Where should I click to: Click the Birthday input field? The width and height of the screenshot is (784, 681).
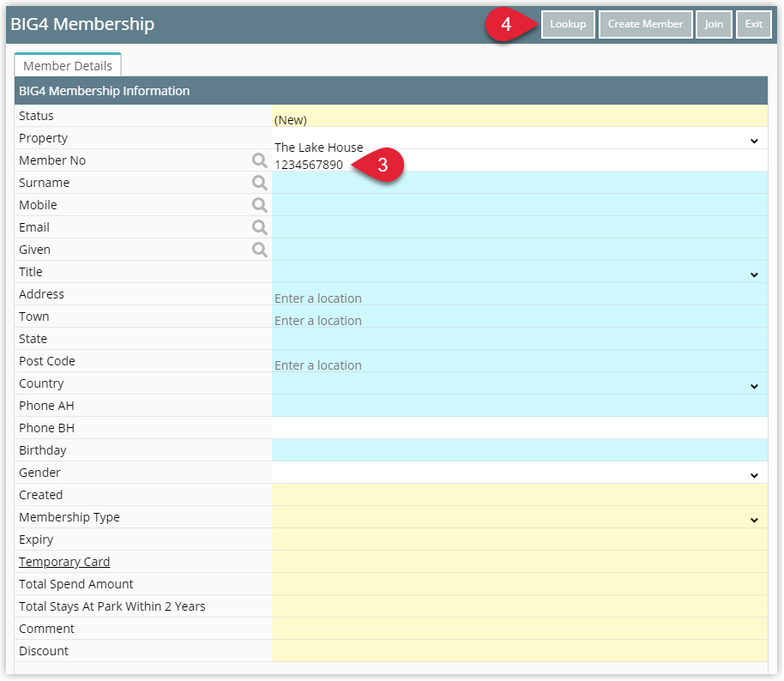coord(520,450)
